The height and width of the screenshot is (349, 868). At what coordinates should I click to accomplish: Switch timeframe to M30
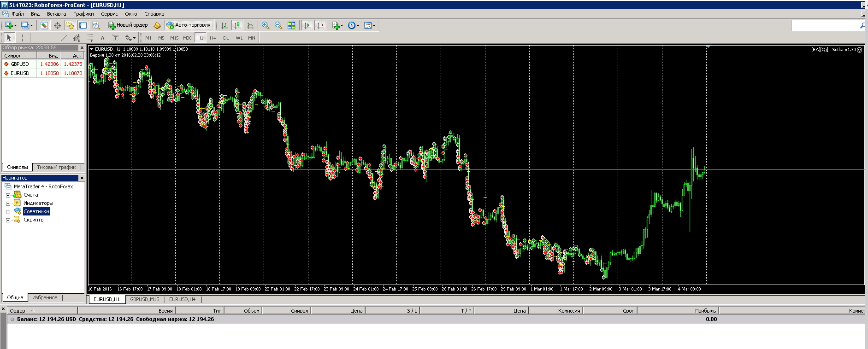click(187, 38)
